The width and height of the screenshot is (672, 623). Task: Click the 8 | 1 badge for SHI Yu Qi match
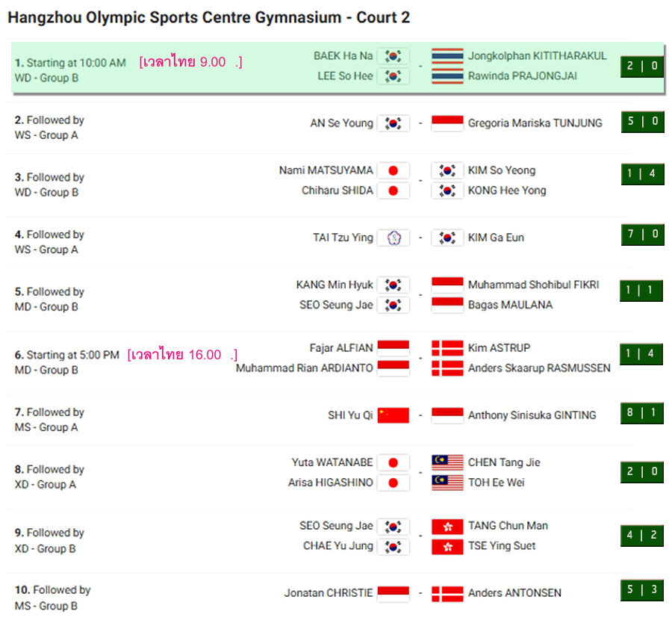(642, 413)
